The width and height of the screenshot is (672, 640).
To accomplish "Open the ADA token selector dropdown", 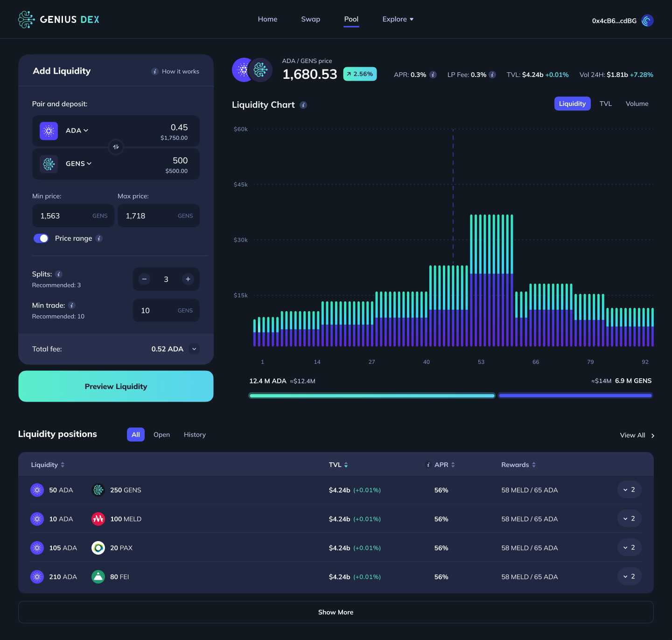I will 77,131.
